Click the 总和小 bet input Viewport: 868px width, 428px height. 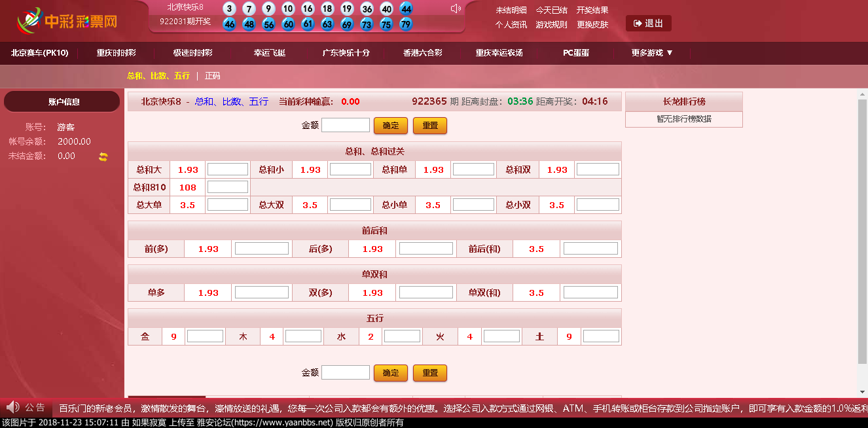click(350, 169)
